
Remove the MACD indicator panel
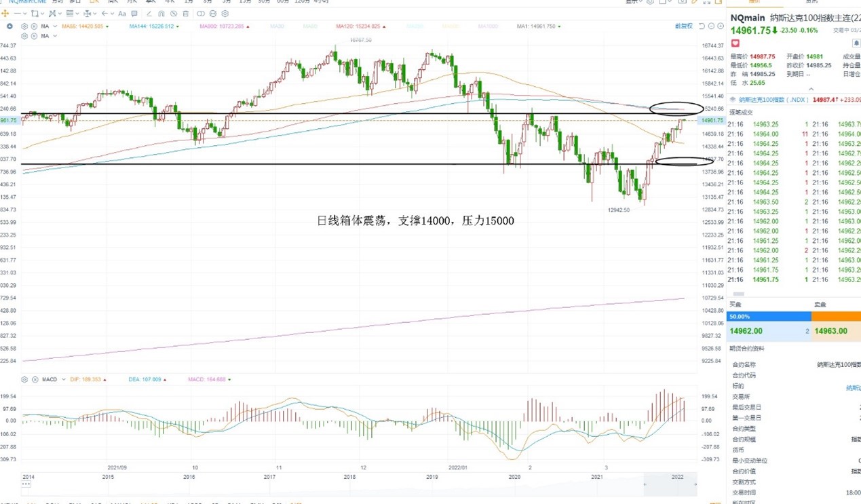(x=35, y=380)
